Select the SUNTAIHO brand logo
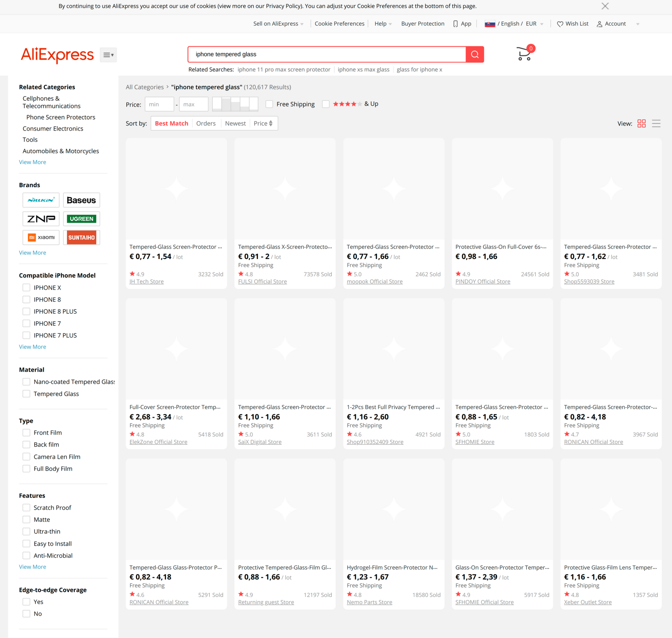 click(81, 238)
